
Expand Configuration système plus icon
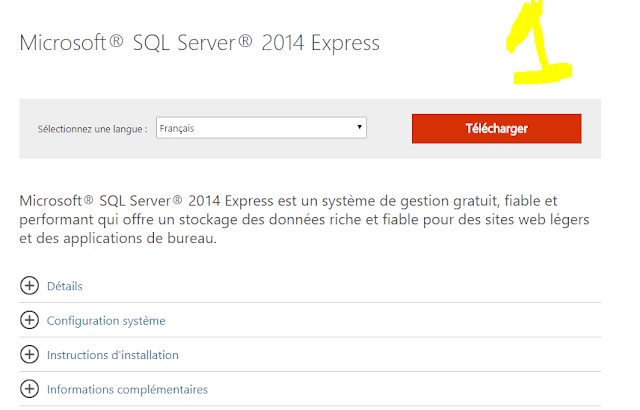click(29, 320)
